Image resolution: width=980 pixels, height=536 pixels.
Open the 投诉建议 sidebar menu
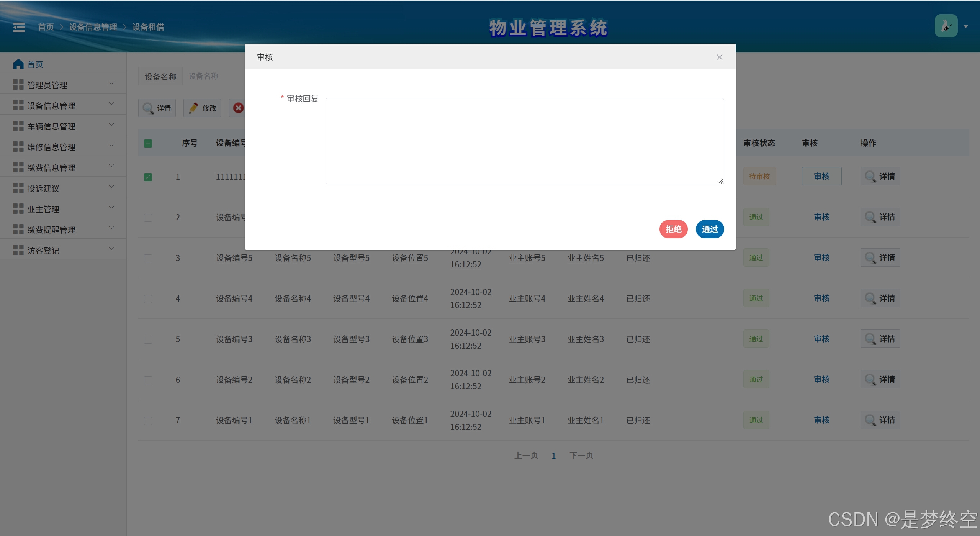coord(43,189)
